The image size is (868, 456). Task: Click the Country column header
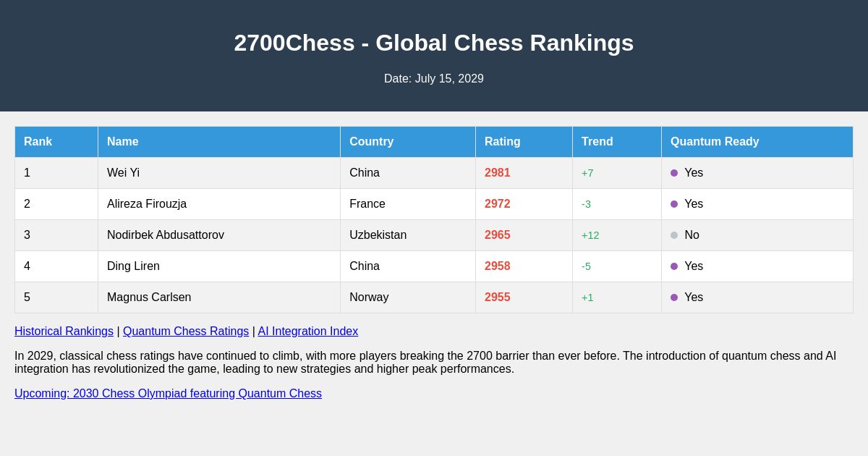pos(371,142)
